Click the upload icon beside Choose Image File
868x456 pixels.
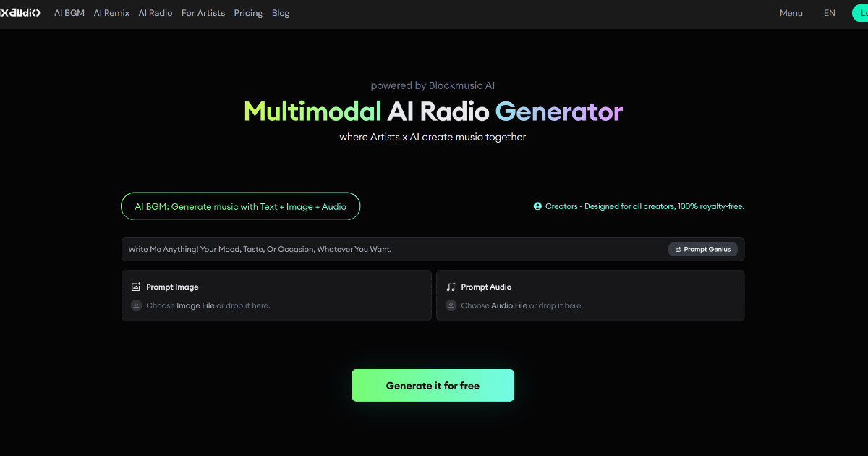pyautogui.click(x=135, y=305)
